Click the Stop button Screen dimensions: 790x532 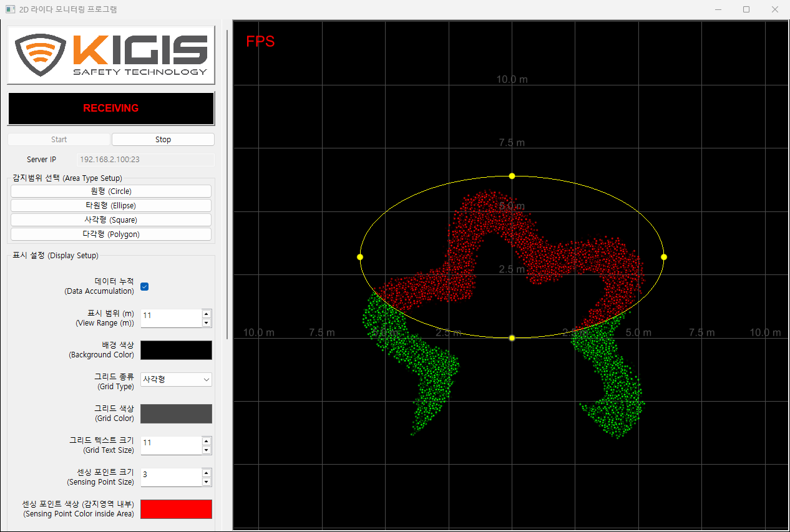pyautogui.click(x=163, y=140)
